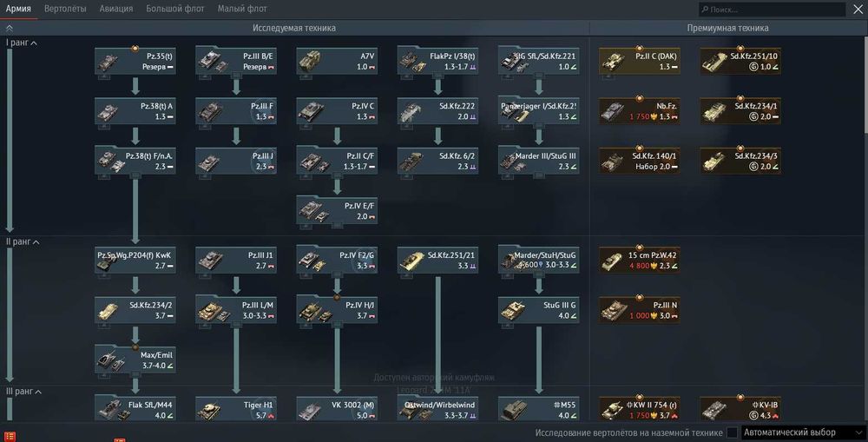Select the Большой флот tab
This screenshot has width=868, height=442.
(175, 9)
